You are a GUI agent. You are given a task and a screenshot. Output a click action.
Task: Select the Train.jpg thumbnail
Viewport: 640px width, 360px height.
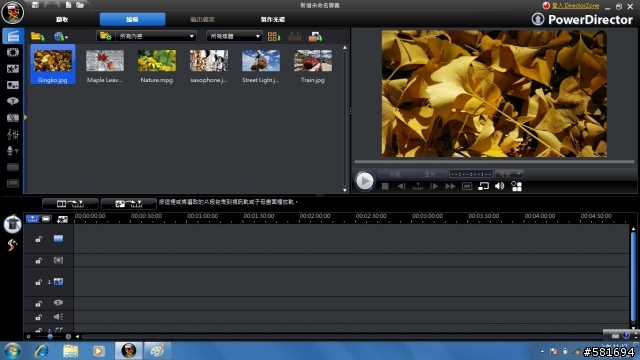(x=313, y=65)
